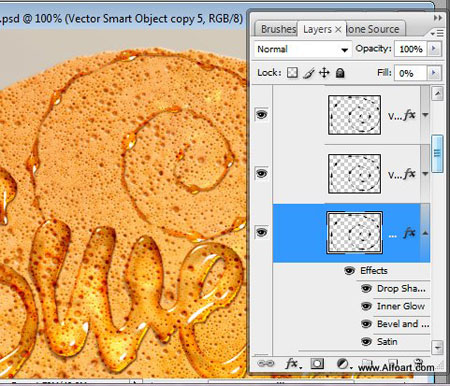Hide the middle vector smart object layer

[261, 173]
